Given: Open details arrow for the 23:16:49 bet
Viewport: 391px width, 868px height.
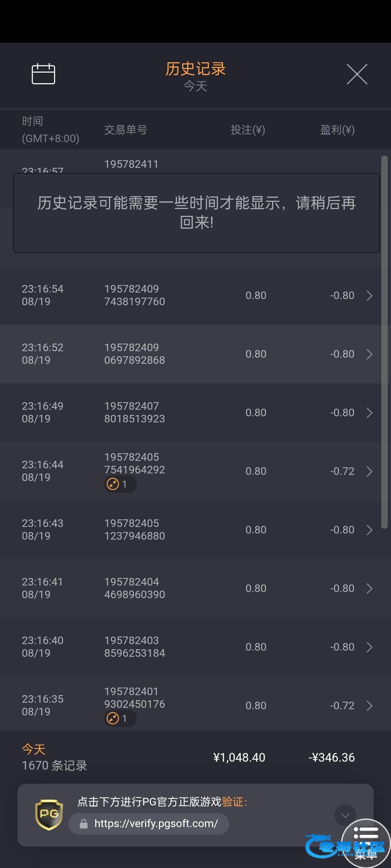Looking at the screenshot, I should pos(369,413).
